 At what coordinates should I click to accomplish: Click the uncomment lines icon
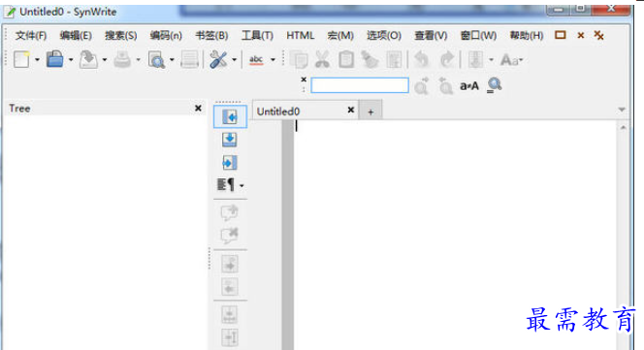[230, 235]
